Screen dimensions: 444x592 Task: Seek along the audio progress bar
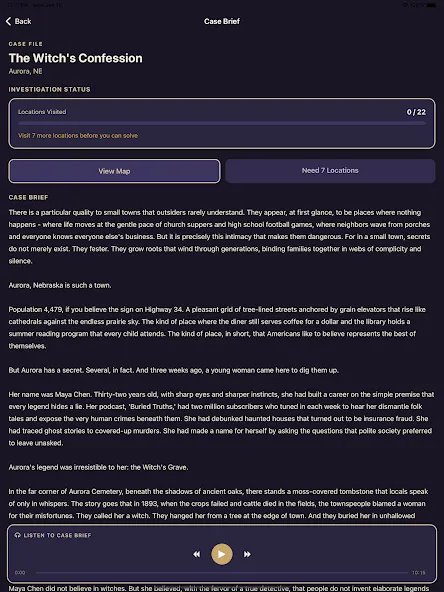click(x=222, y=572)
